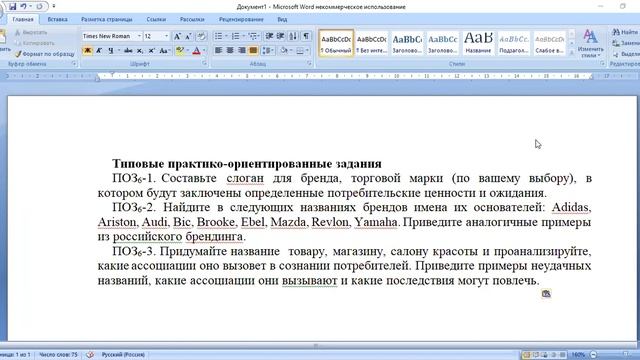Open the multilevel list menu
640x360 pixels.
tap(253, 36)
